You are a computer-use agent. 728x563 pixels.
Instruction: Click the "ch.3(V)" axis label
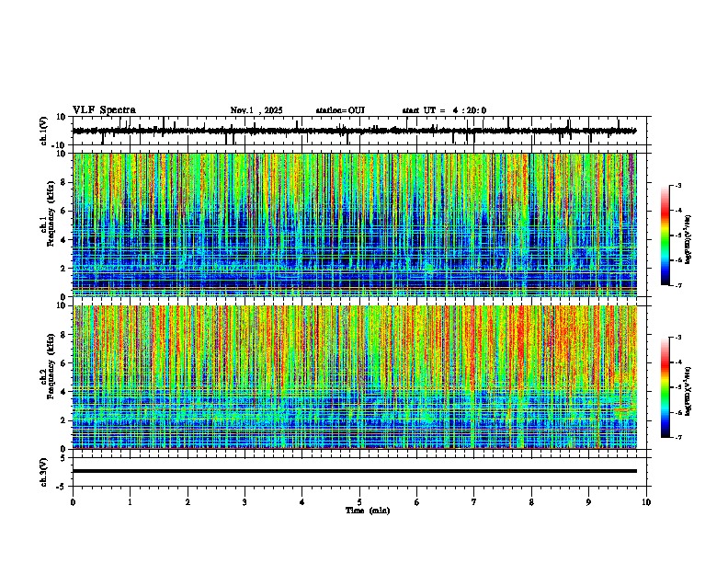coord(44,472)
